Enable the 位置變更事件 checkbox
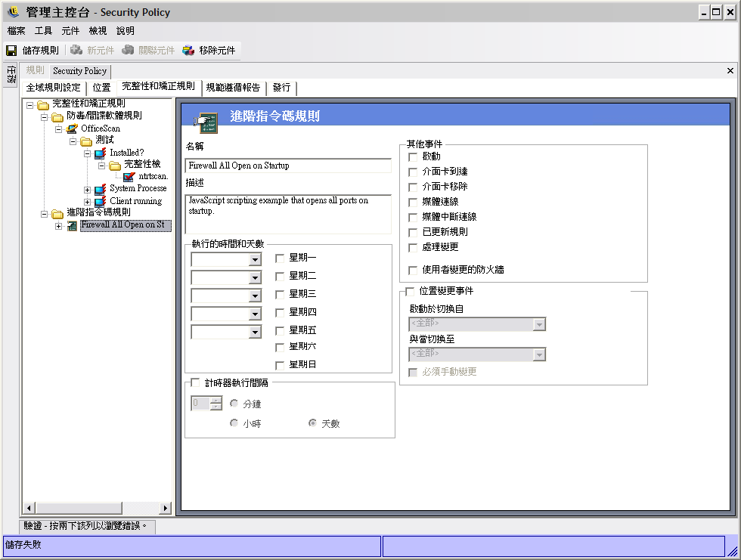 click(x=410, y=291)
